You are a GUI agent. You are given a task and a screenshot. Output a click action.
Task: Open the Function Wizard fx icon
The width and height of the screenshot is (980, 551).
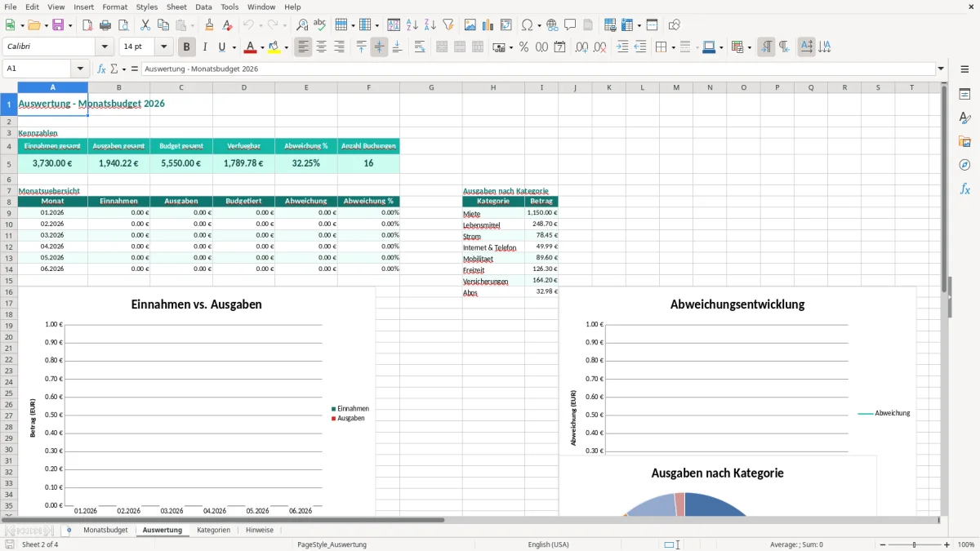point(101,69)
